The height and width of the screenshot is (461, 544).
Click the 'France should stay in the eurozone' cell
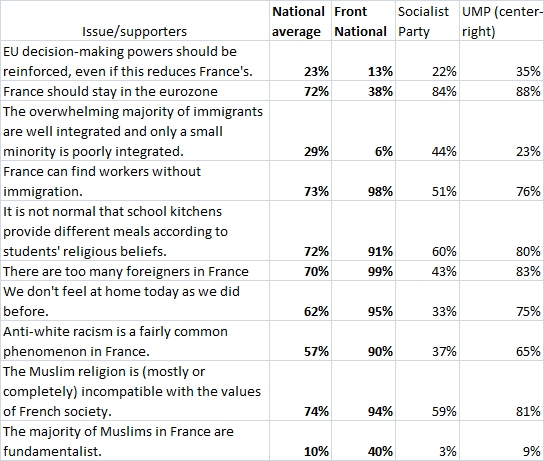coord(135,91)
